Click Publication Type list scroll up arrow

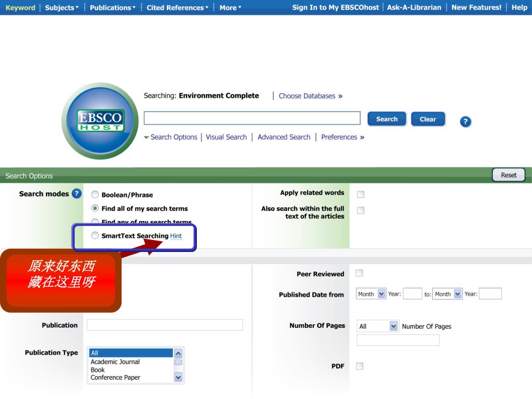coord(178,353)
